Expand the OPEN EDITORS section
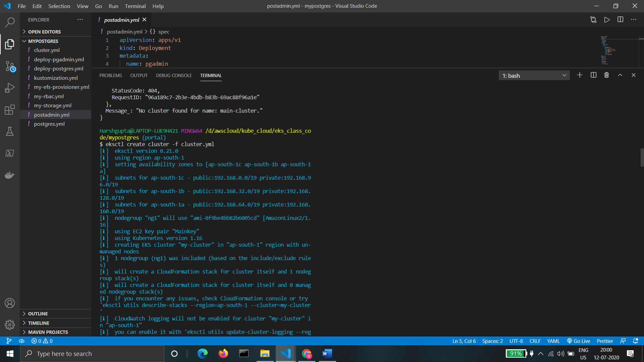Viewport: 644px width, 362px height. [44, 32]
